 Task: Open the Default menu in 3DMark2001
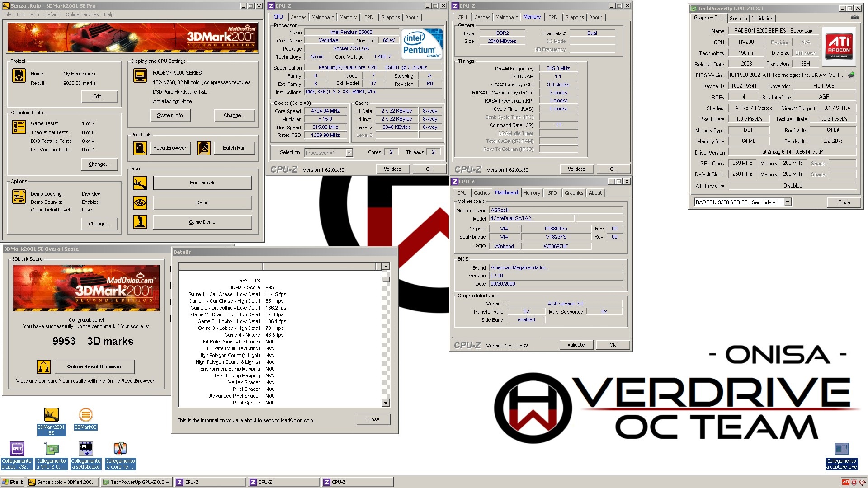[52, 14]
